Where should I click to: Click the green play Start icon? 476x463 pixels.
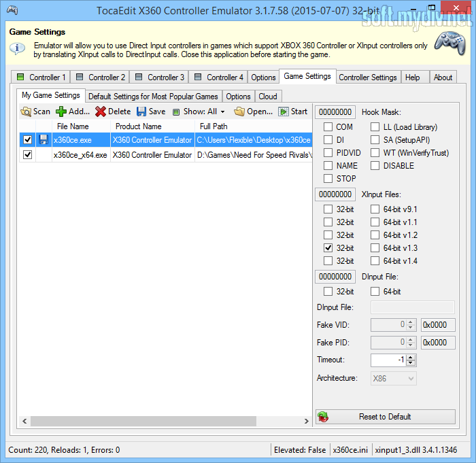pyautogui.click(x=284, y=112)
